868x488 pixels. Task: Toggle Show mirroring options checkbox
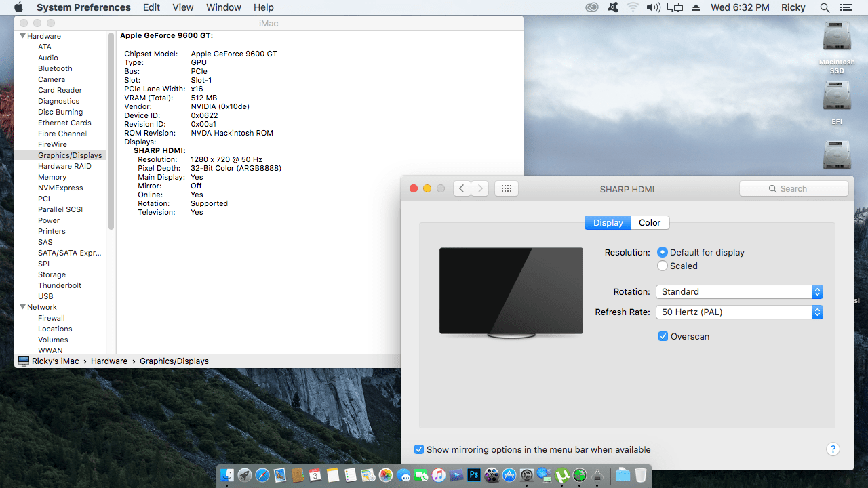point(419,449)
